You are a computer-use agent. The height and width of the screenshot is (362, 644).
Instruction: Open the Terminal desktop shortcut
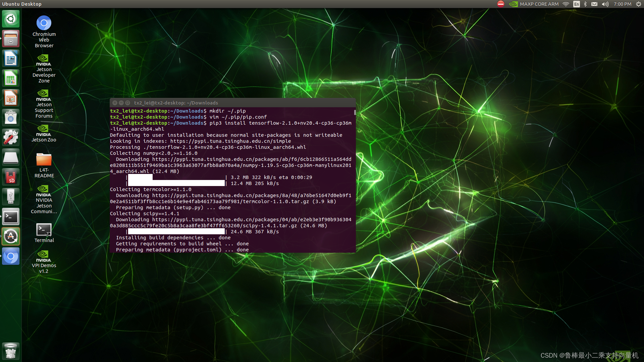click(x=44, y=233)
